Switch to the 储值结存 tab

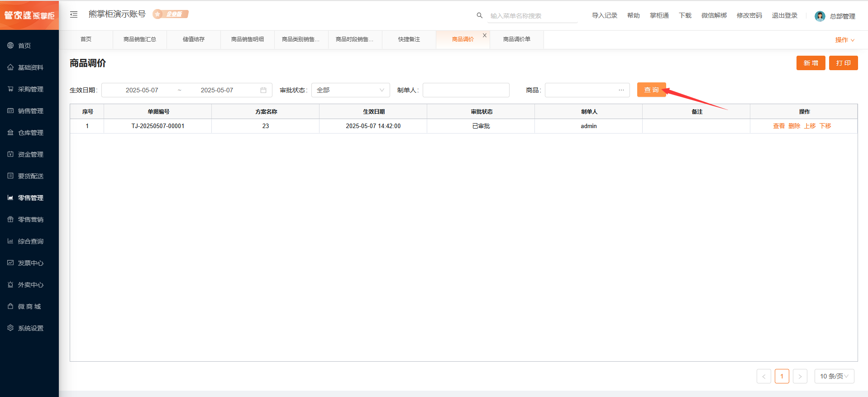coord(194,39)
